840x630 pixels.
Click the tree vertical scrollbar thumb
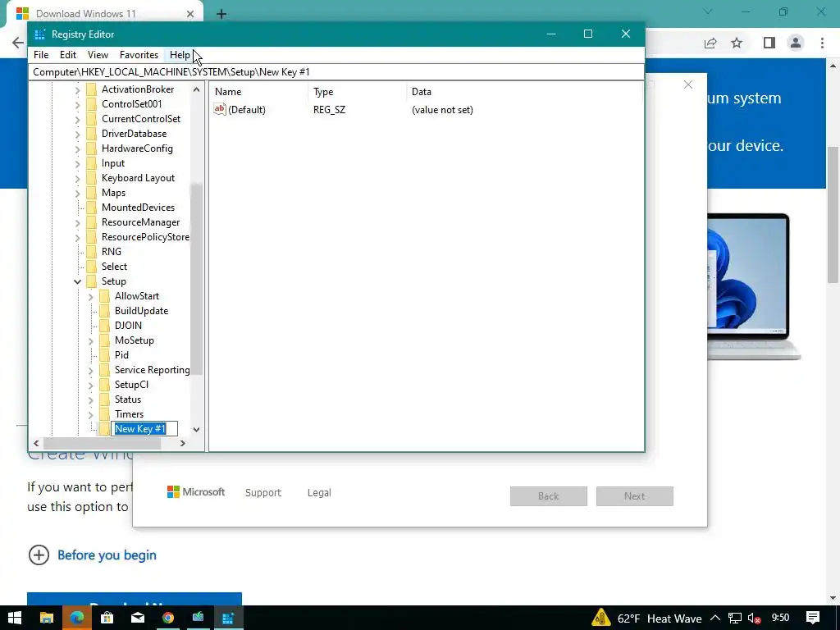pos(196,280)
